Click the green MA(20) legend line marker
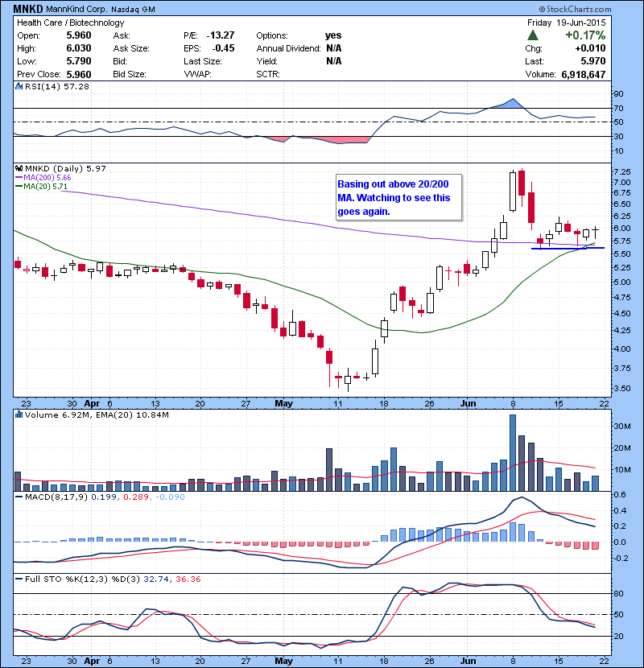The width and height of the screenshot is (644, 668). [x=19, y=187]
